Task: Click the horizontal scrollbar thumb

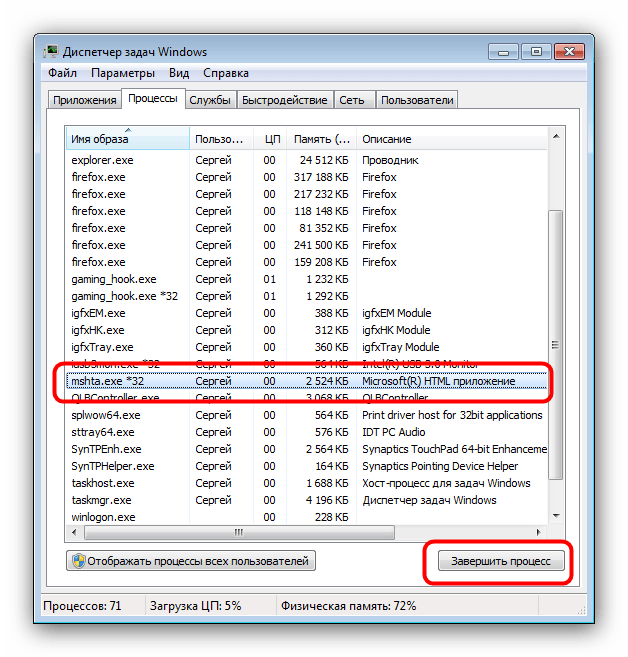Action: [239, 533]
